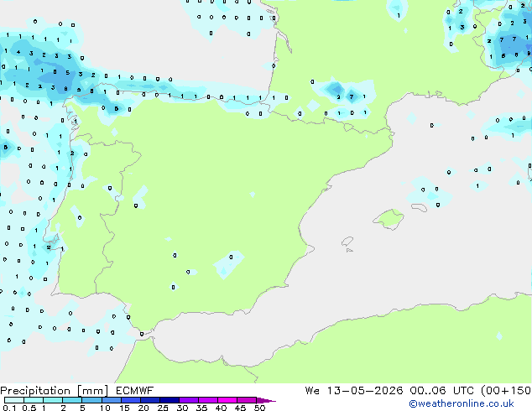Click the '15' legend scale label

[124, 408]
